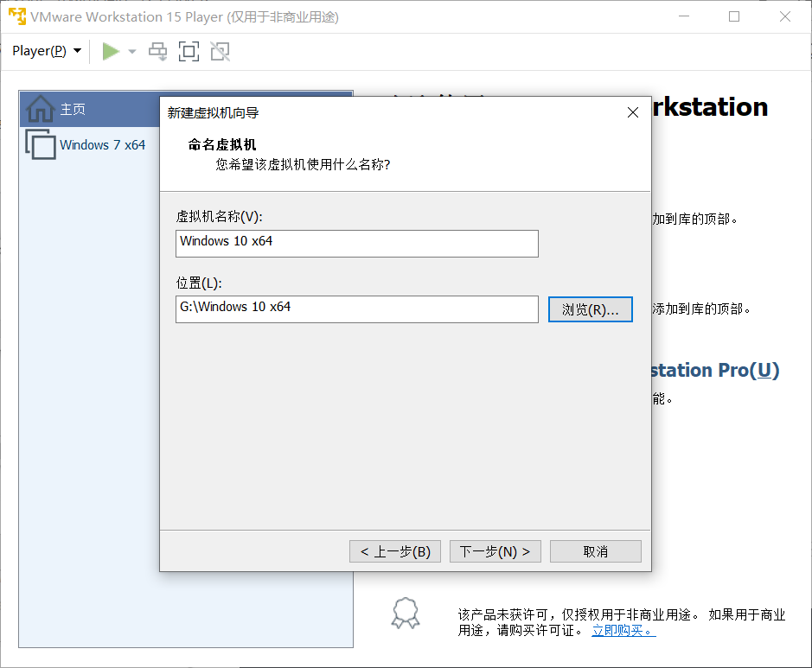The width and height of the screenshot is (812, 668).
Task: Click the 虚拟机名称(V): label
Action: pos(219,216)
